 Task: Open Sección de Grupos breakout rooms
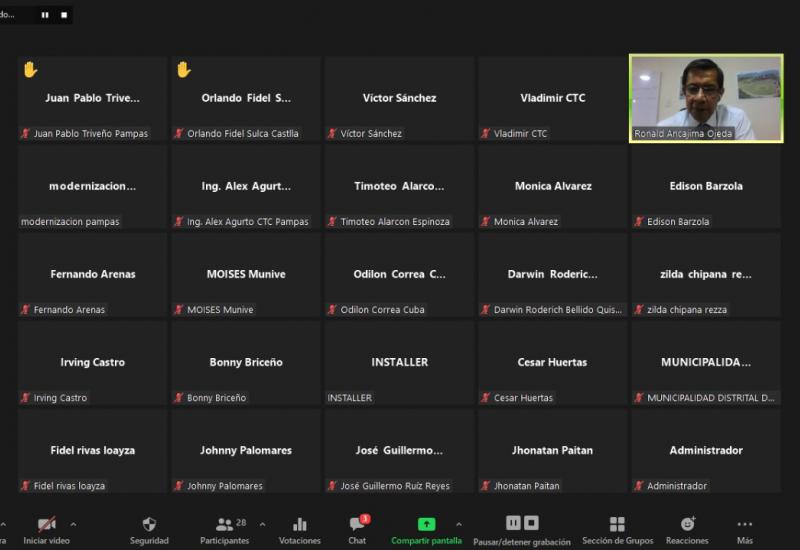(617, 524)
